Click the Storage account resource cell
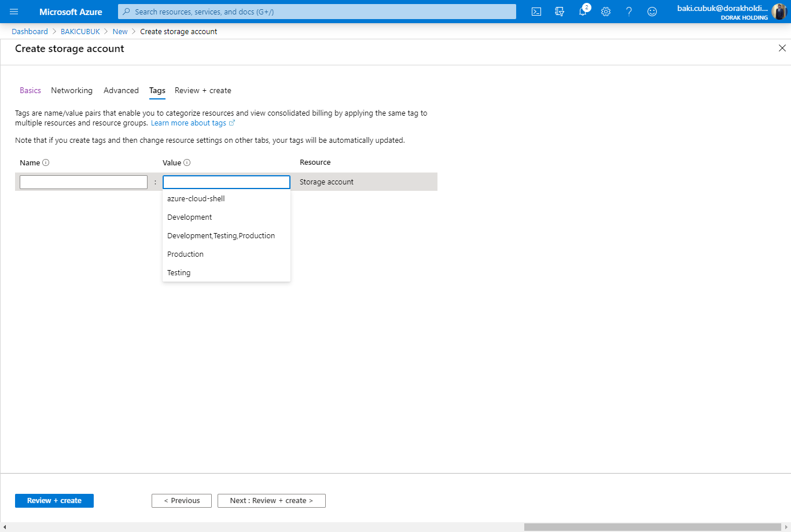Image resolution: width=791 pixels, height=532 pixels. [326, 182]
